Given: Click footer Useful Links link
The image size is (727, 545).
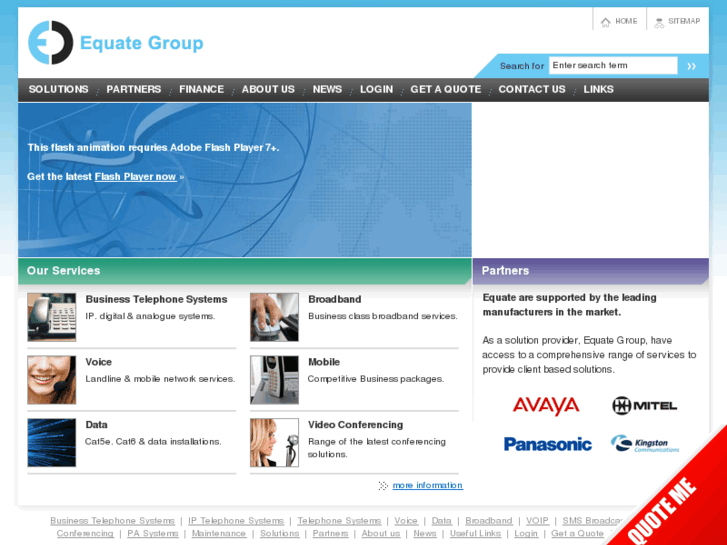Looking at the screenshot, I should (x=475, y=533).
